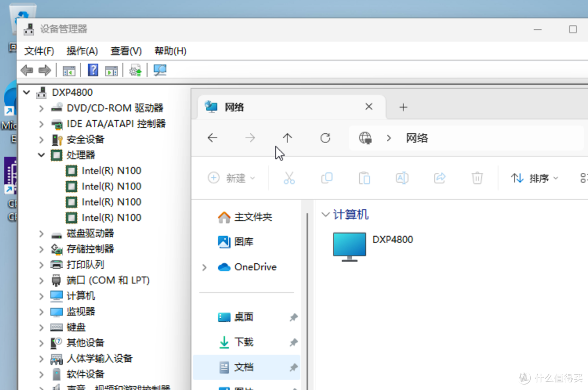Open the 查看(V) menu
The height and width of the screenshot is (390, 588).
[126, 51]
